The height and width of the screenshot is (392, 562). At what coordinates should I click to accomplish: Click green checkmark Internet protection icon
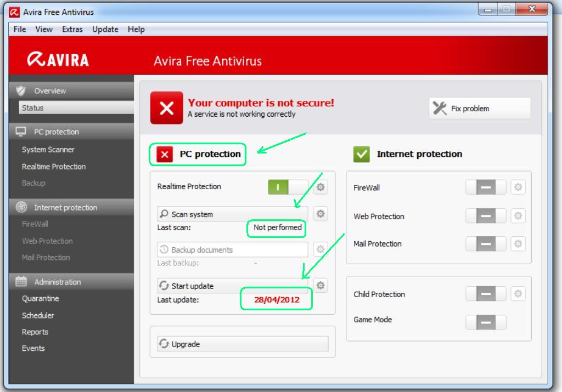tap(361, 154)
